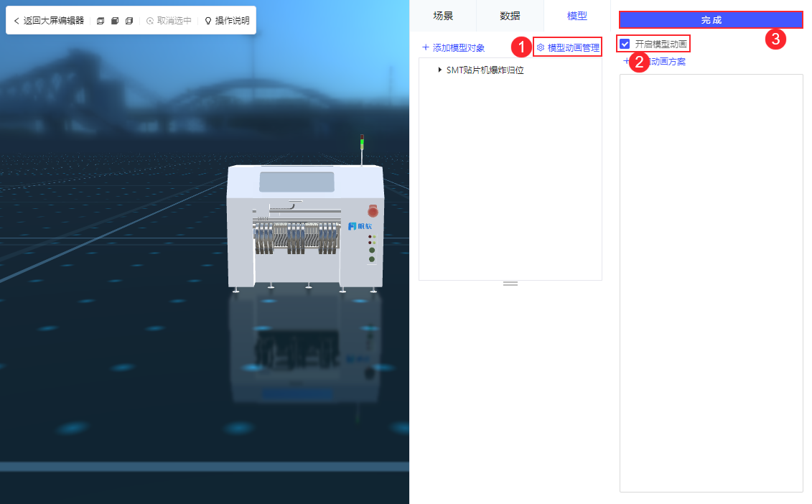Click the back chevron before 返回大屏编辑器
The image size is (812, 504).
click(x=16, y=21)
